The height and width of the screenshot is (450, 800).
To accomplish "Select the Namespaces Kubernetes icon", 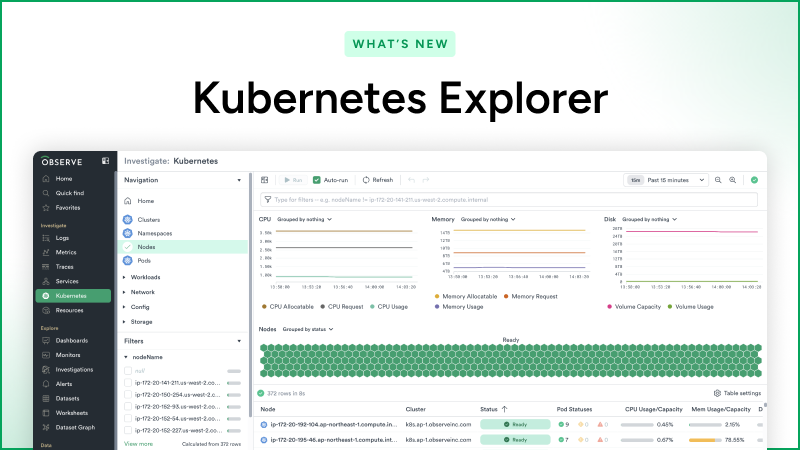I will click(128, 233).
